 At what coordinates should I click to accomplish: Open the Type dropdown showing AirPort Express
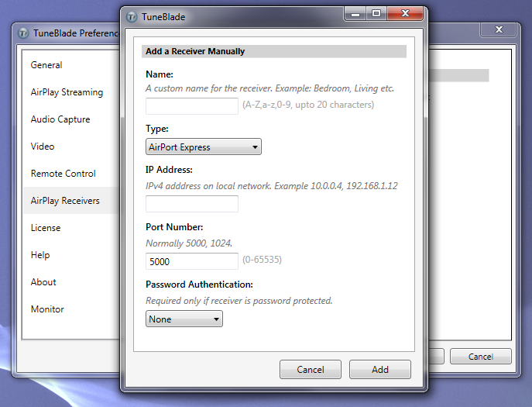tap(204, 147)
